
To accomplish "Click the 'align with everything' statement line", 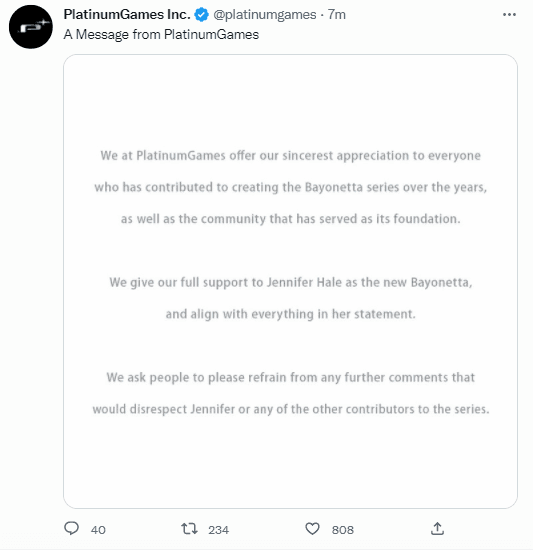I will coord(291,314).
